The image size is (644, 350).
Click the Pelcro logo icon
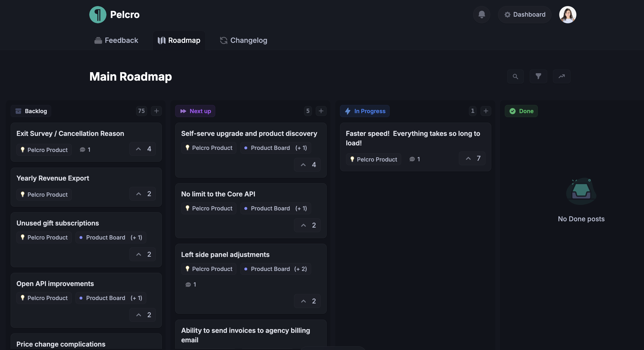(x=98, y=15)
